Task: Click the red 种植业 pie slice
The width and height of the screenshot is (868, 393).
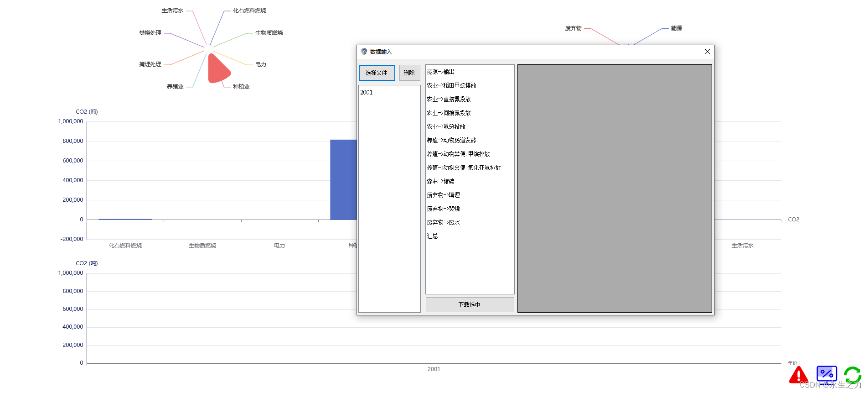Action: point(217,70)
